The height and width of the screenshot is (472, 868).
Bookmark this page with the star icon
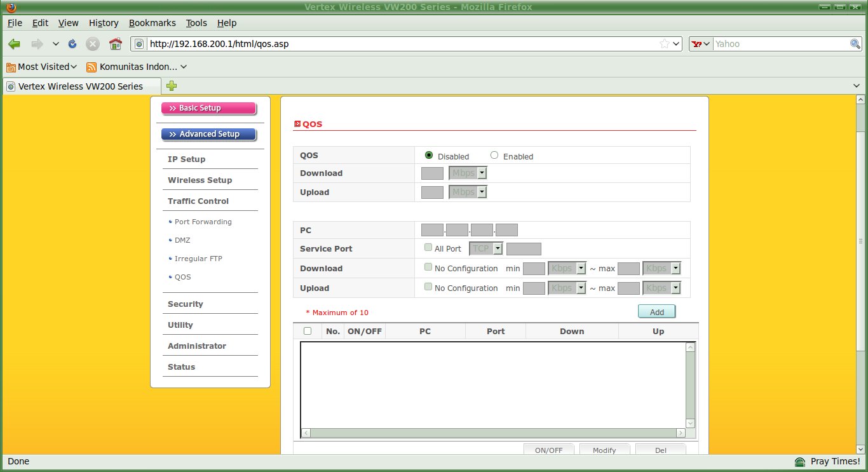(664, 44)
